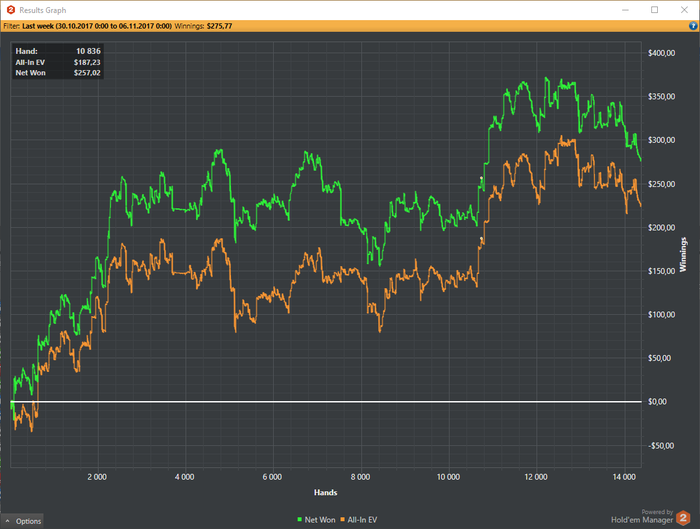Click the $0,00 axis label

(x=657, y=402)
